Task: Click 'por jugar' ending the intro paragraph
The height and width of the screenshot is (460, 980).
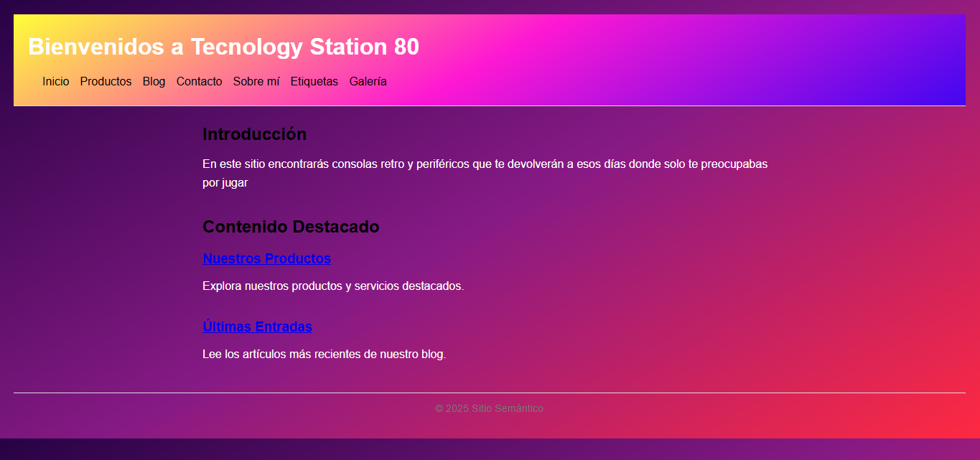Action: [225, 183]
